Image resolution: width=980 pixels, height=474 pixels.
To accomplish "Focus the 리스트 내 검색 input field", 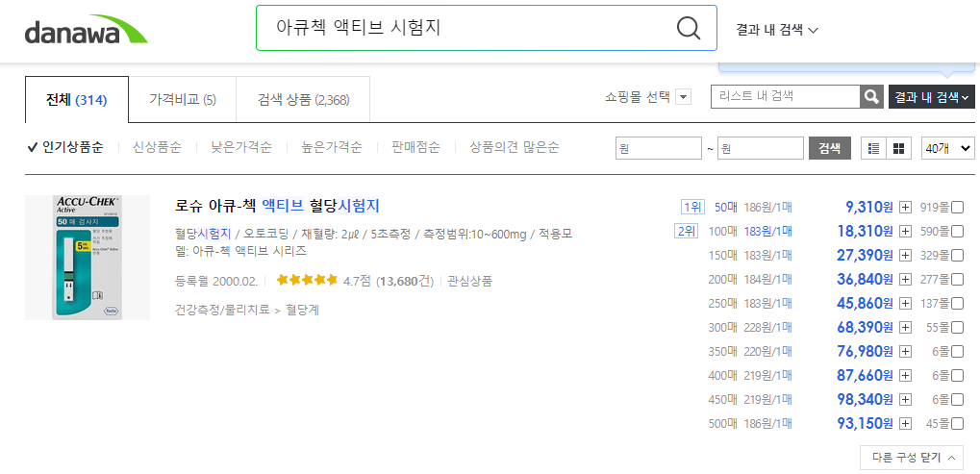I will [x=786, y=97].
